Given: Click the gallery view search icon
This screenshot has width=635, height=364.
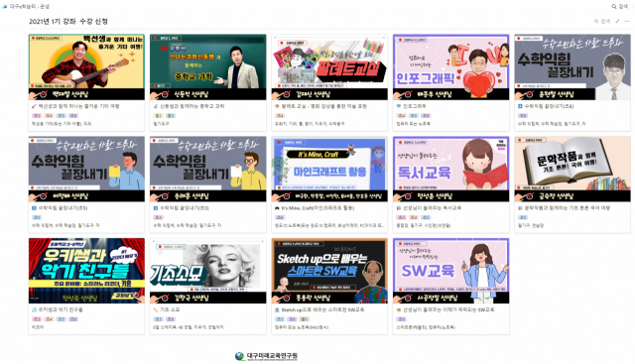Looking at the screenshot, I should [596, 21].
